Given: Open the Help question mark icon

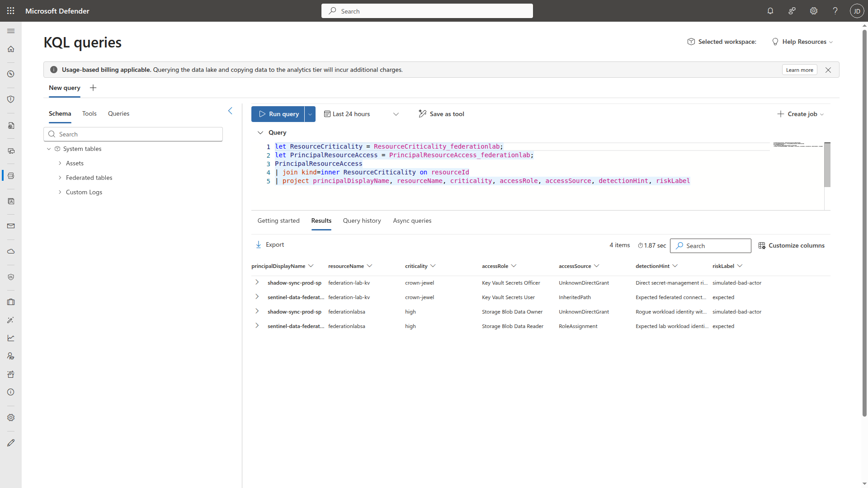Looking at the screenshot, I should [x=835, y=11].
